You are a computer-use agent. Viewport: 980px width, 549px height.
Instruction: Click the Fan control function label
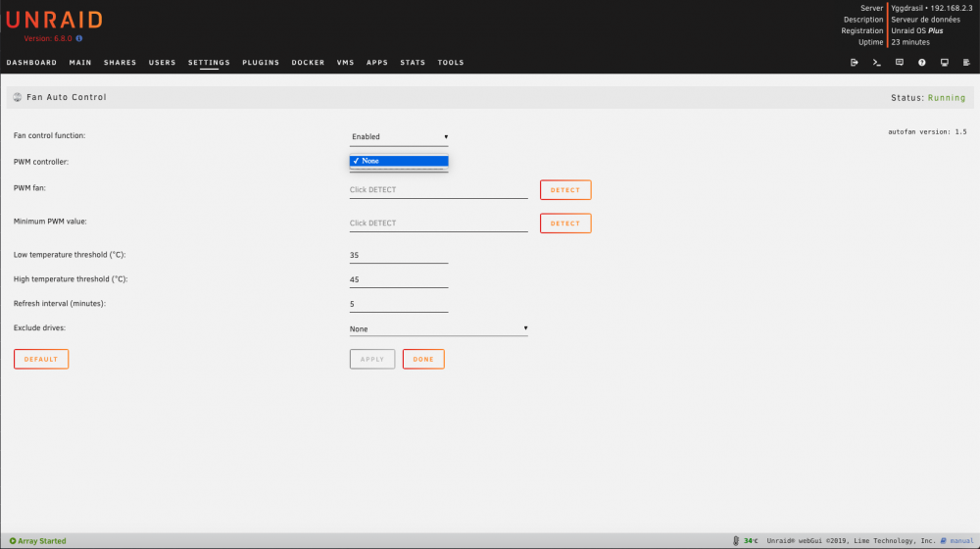pos(49,135)
